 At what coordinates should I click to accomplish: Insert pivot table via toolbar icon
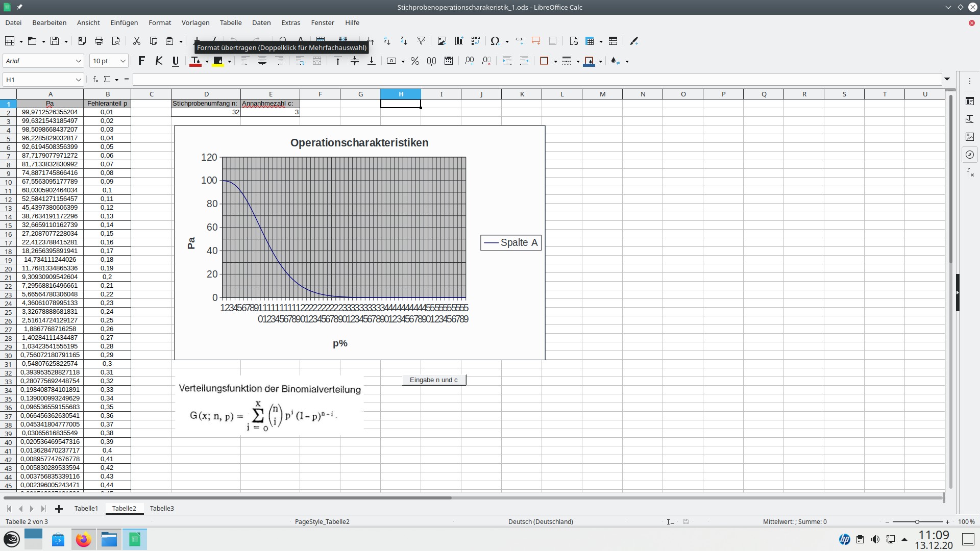pyautogui.click(x=476, y=41)
